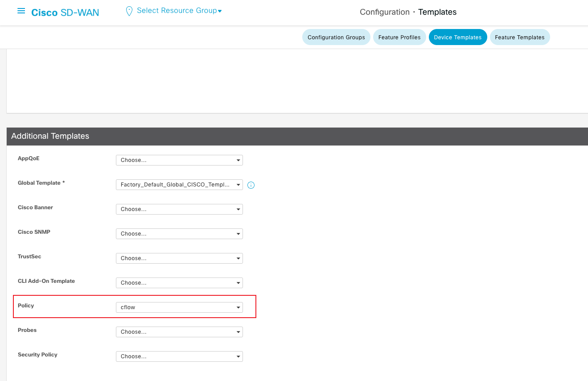Expand the Cisco Banner dropdown
This screenshot has width=588, height=381.
point(179,209)
